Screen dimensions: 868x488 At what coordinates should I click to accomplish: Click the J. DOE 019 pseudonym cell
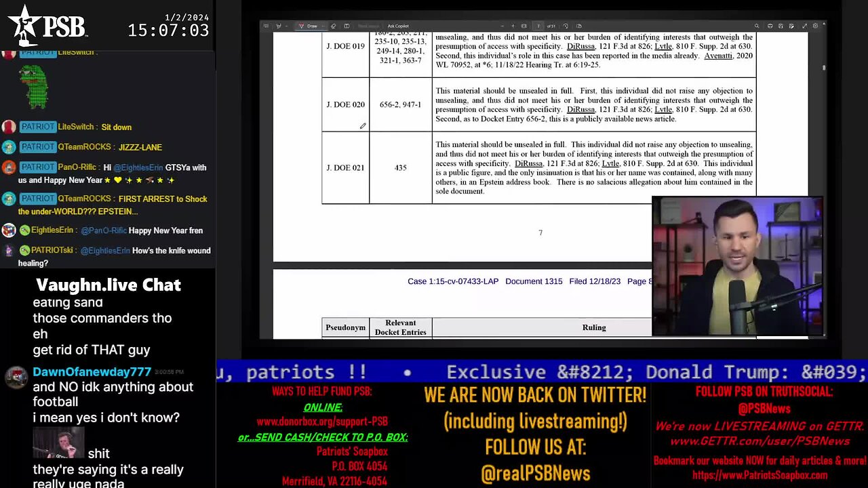(345, 46)
